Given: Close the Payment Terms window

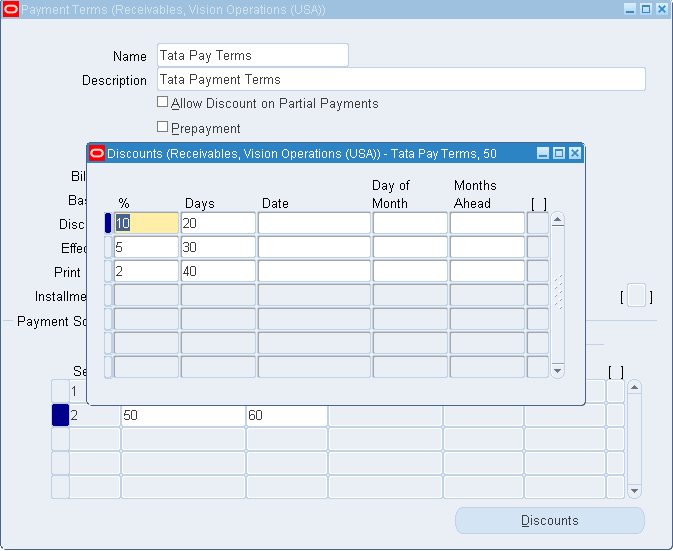Looking at the screenshot, I should (662, 9).
